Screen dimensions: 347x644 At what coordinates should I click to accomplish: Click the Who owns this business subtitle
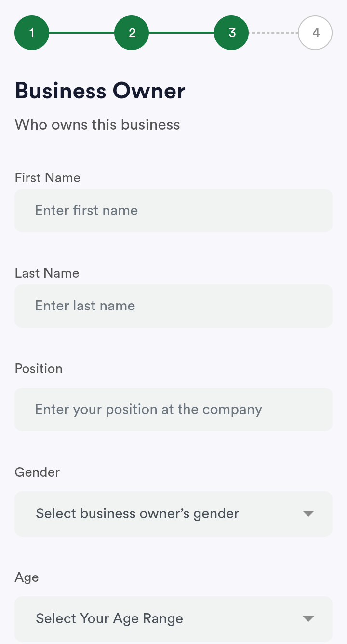coord(97,125)
